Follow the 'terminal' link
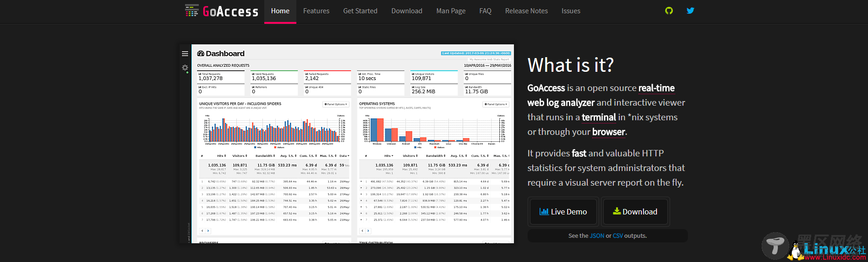 (x=599, y=117)
